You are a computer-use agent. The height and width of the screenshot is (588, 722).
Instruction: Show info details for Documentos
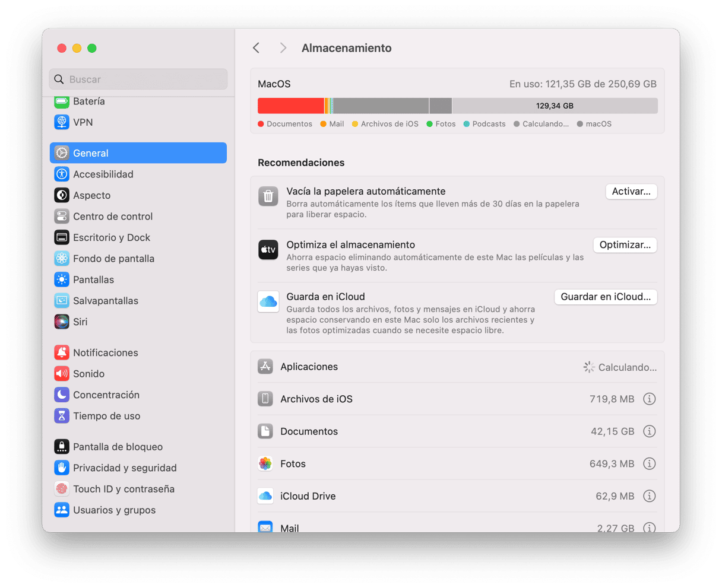pos(650,431)
